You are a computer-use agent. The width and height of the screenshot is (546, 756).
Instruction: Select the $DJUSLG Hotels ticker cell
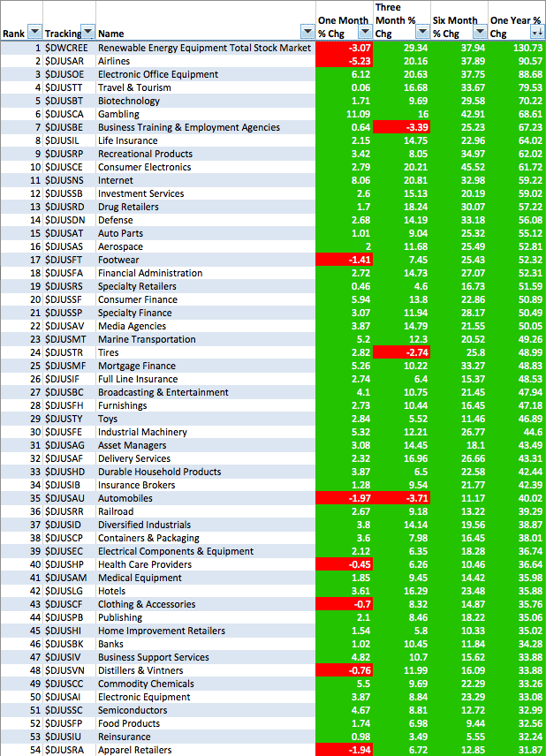69,592
